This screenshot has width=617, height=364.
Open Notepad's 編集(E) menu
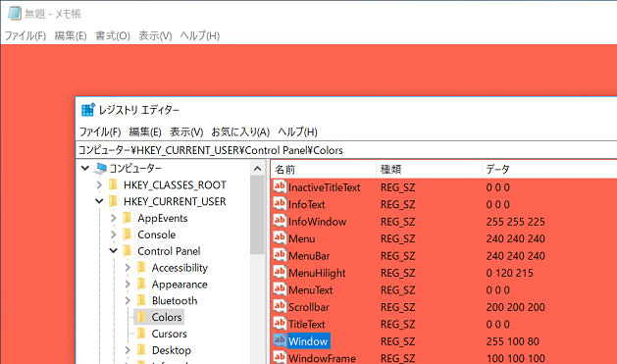71,35
